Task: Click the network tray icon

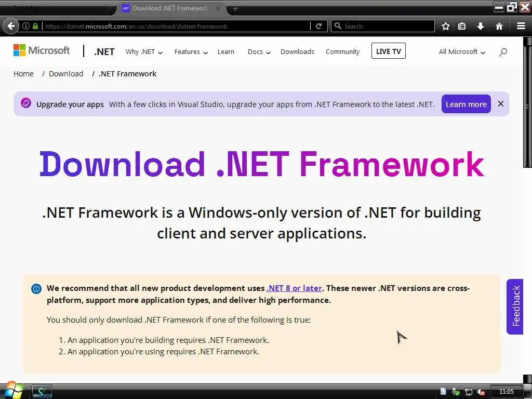Action: pos(469,392)
